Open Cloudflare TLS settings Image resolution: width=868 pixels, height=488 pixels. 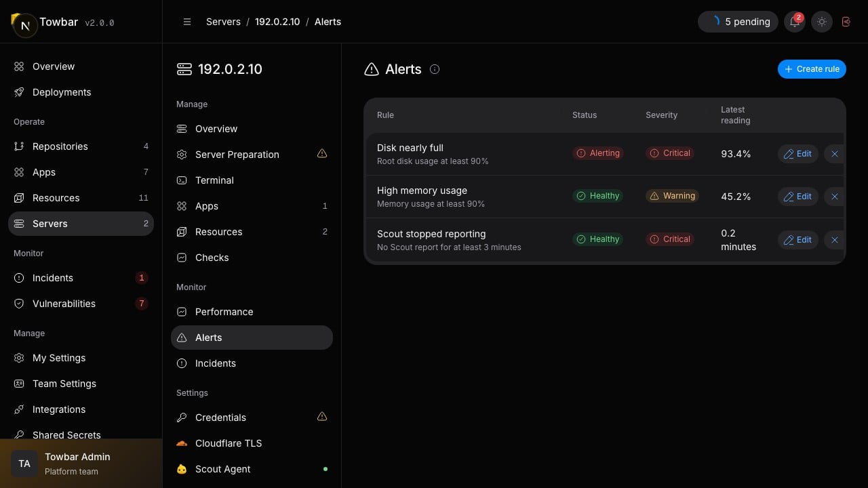252,443
